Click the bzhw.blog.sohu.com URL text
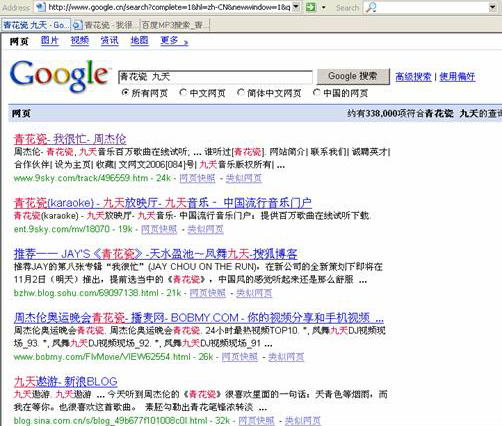Screen dimensions: 502x426 coord(86,293)
